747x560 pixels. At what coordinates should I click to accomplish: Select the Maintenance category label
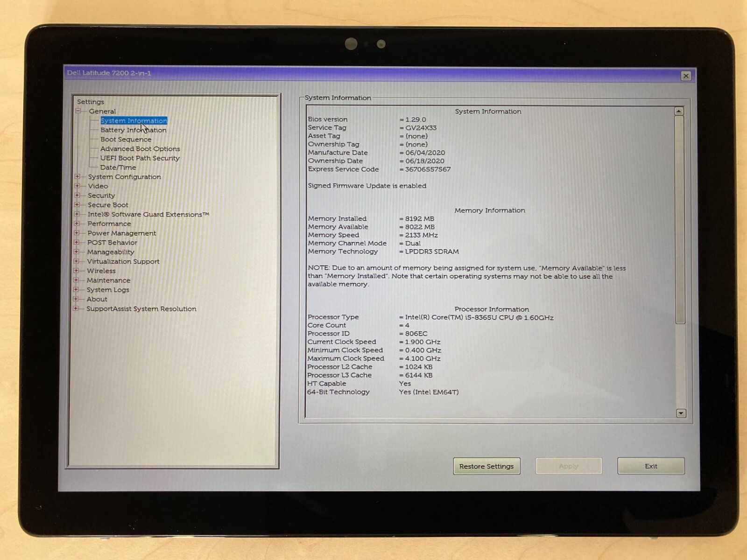point(108,280)
